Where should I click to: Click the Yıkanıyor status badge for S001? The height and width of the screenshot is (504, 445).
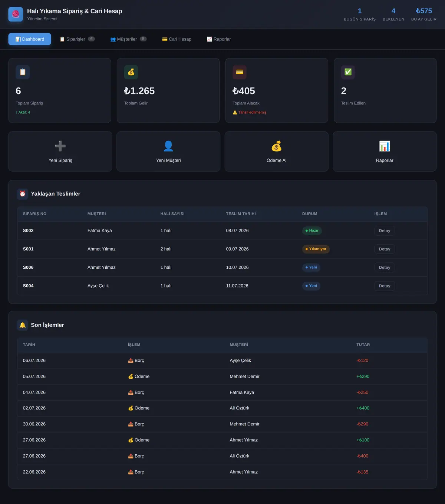click(316, 249)
